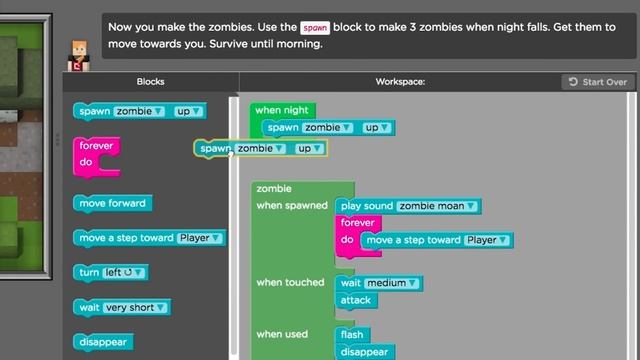Open zombie dropdown in Blocks panel spawn block
Image resolution: width=640 pixels, height=360 pixels.
(139, 111)
